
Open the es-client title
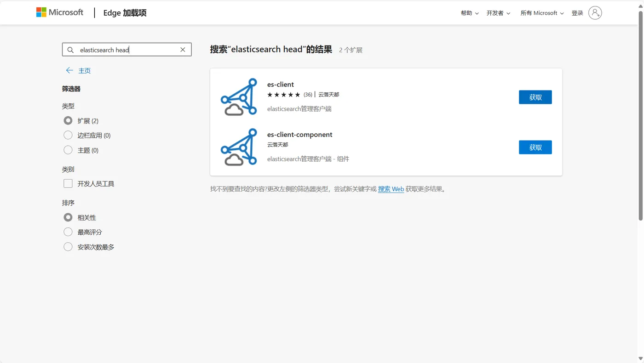click(x=281, y=85)
